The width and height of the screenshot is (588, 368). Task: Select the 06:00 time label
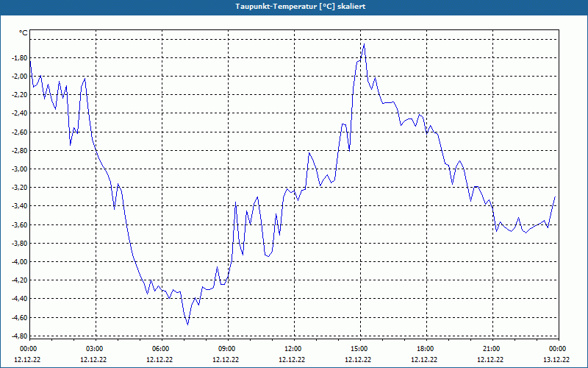161,349
